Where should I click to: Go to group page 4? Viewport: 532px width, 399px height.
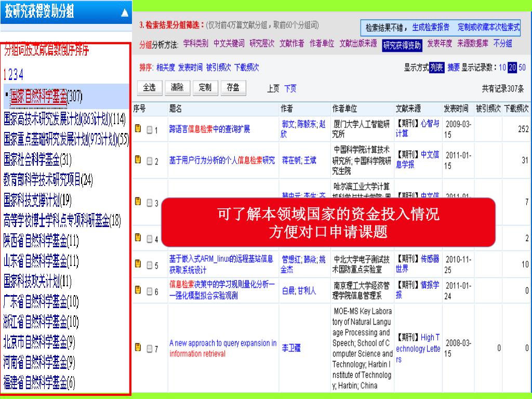tap(21, 74)
